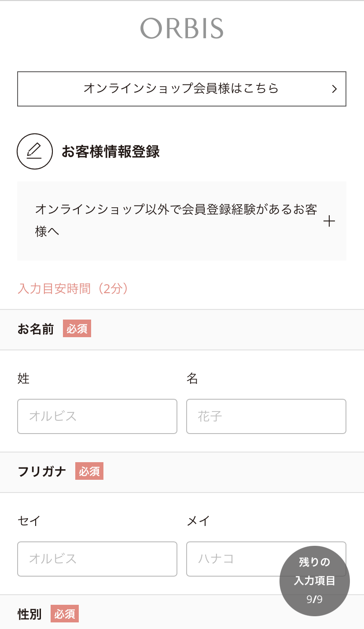This screenshot has height=629, width=364.
Task: Click the 必須 badge next to 性別
Action: click(x=65, y=614)
